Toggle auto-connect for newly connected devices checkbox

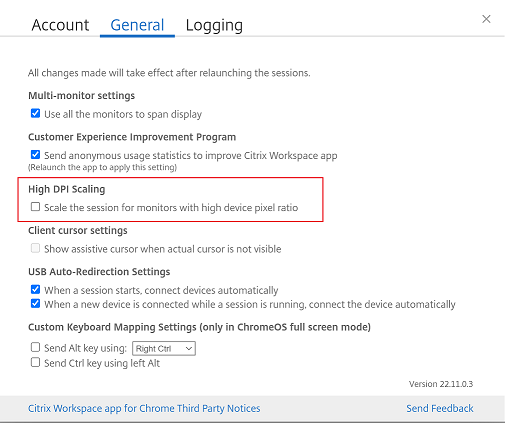point(35,304)
